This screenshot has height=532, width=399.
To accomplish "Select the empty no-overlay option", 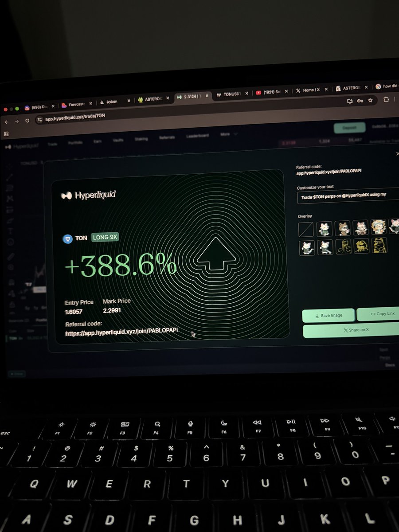I will 306,229.
